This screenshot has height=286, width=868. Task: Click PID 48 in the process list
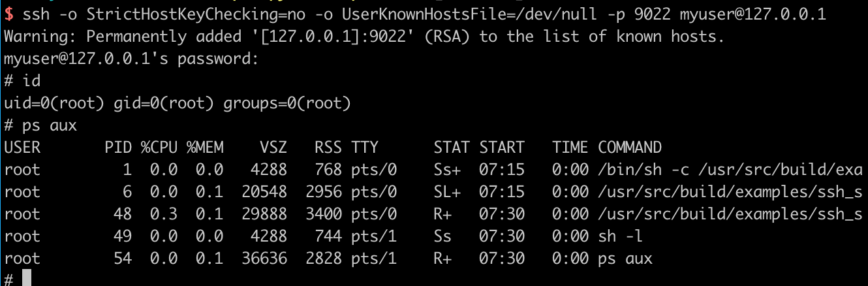tap(123, 214)
